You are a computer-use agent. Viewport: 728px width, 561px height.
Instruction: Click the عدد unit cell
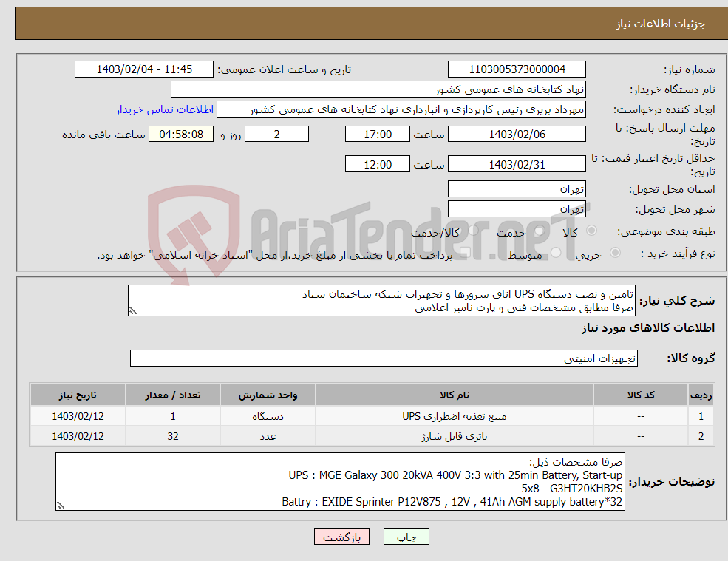[268, 436]
